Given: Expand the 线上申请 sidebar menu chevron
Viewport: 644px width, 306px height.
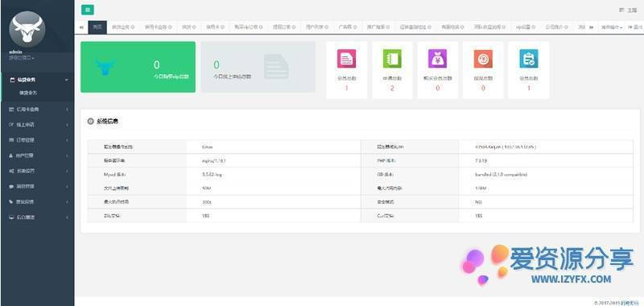Looking at the screenshot, I should [x=67, y=125].
